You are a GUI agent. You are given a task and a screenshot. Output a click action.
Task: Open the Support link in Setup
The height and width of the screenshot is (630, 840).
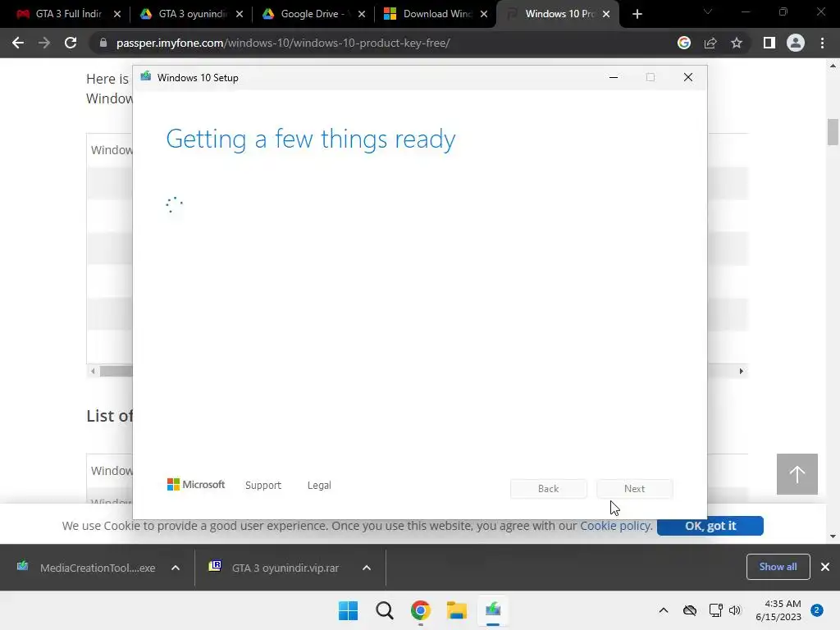pyautogui.click(x=263, y=486)
